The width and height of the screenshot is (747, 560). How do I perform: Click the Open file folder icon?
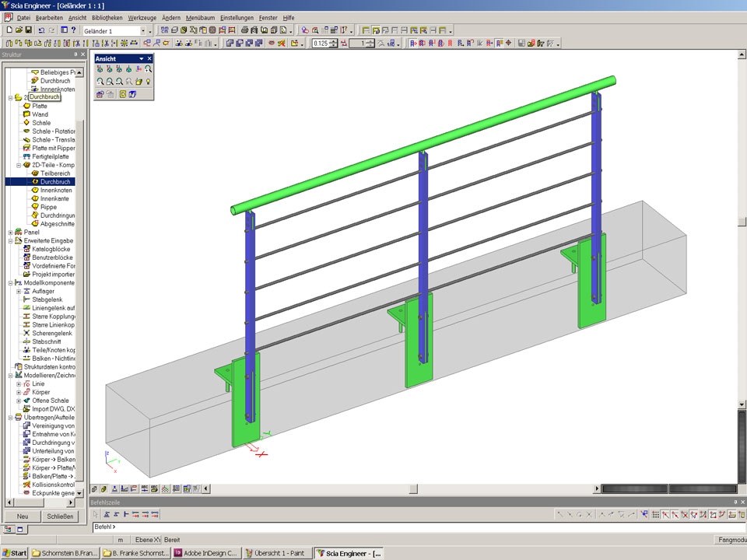tap(19, 30)
